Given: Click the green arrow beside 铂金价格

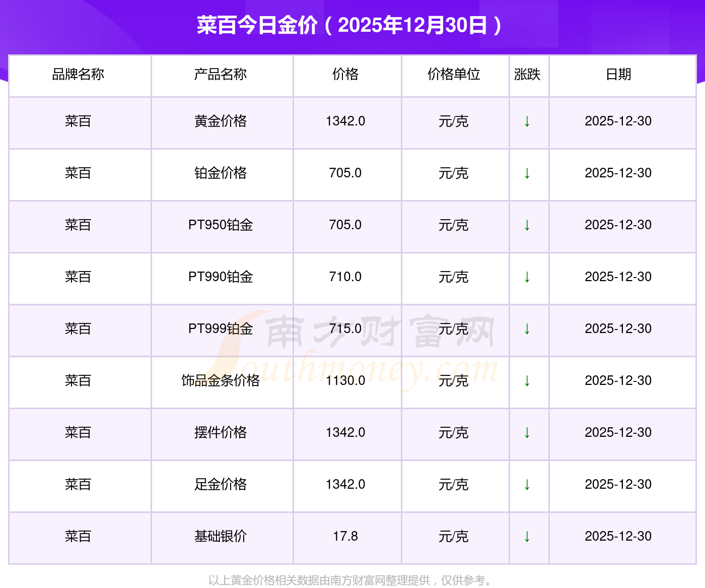Looking at the screenshot, I should click(527, 173).
